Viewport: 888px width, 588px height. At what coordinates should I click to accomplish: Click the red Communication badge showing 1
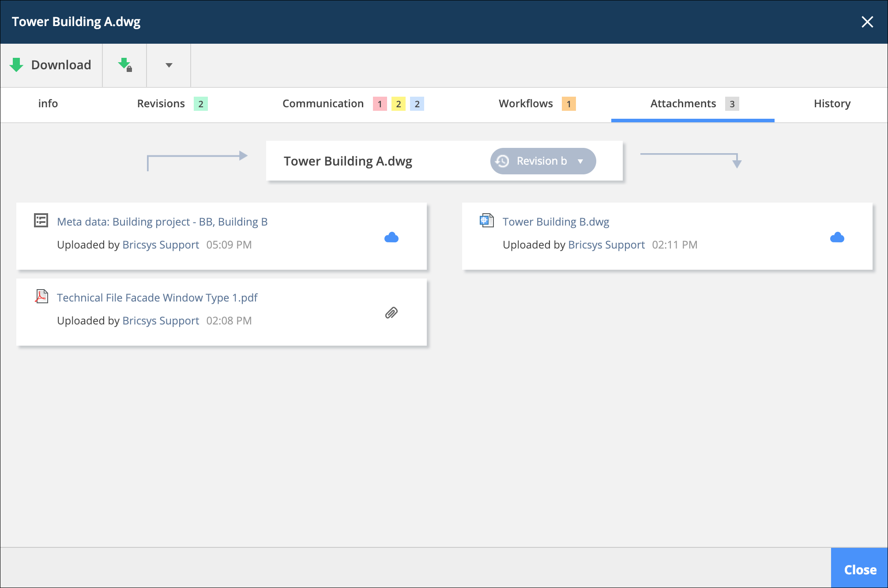pos(380,104)
